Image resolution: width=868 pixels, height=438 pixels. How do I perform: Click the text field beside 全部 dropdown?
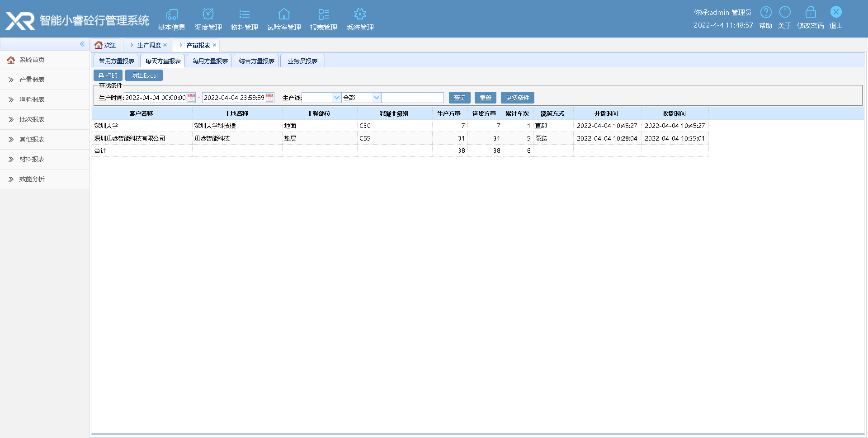pos(412,98)
